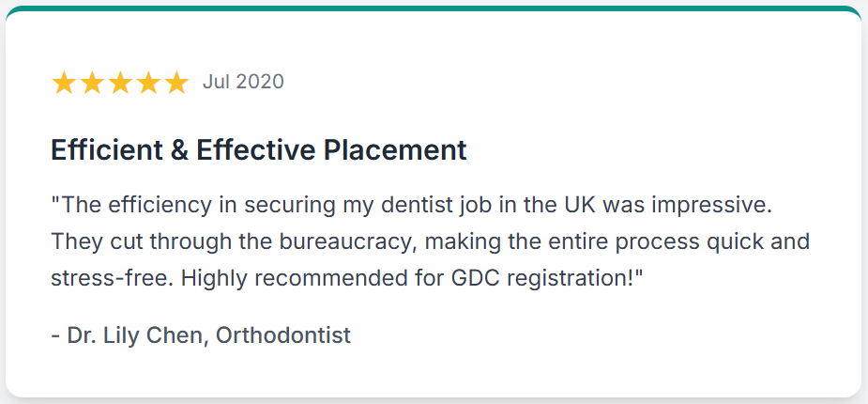The height and width of the screenshot is (404, 868).
Task: Click the Orthodontist job title
Action: click(282, 335)
